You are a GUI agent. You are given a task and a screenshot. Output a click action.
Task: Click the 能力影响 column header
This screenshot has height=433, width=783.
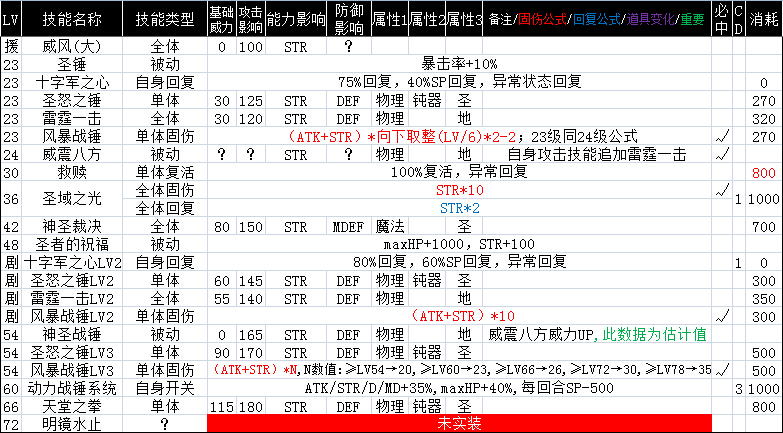coord(296,19)
